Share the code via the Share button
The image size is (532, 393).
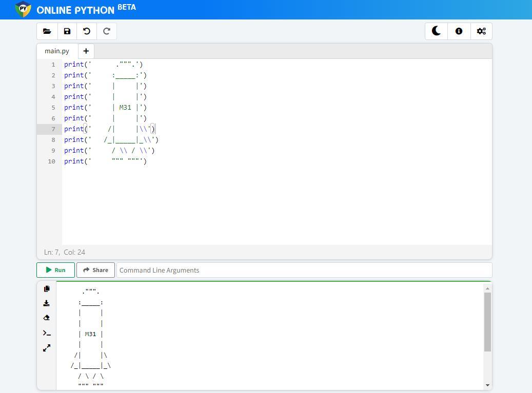[x=95, y=270]
